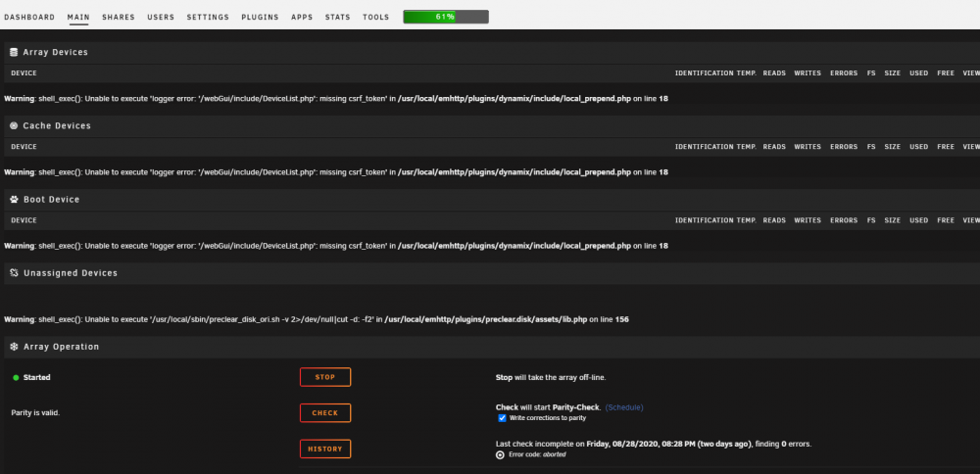Click the Array Operation section title
This screenshot has width=980, height=474.
pos(61,347)
